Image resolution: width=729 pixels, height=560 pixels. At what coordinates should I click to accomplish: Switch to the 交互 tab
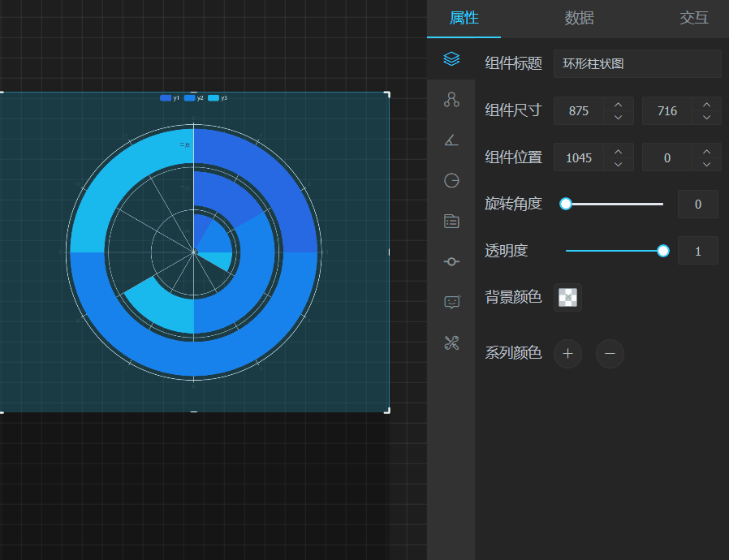pos(693,18)
